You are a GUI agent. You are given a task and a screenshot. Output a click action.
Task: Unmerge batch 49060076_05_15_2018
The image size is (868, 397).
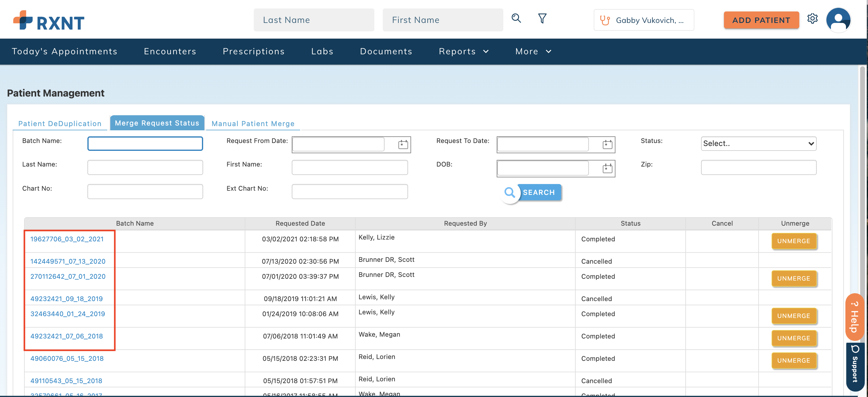tap(794, 360)
